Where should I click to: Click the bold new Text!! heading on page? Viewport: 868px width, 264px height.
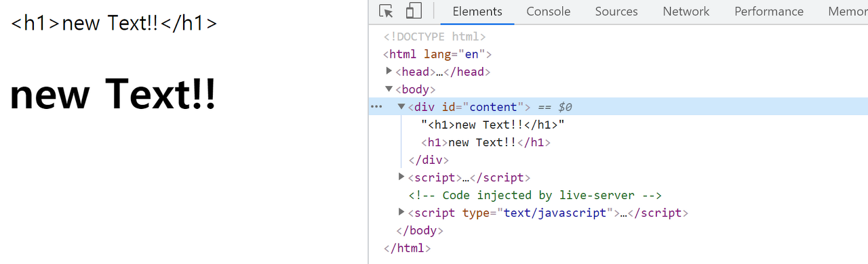(x=113, y=94)
